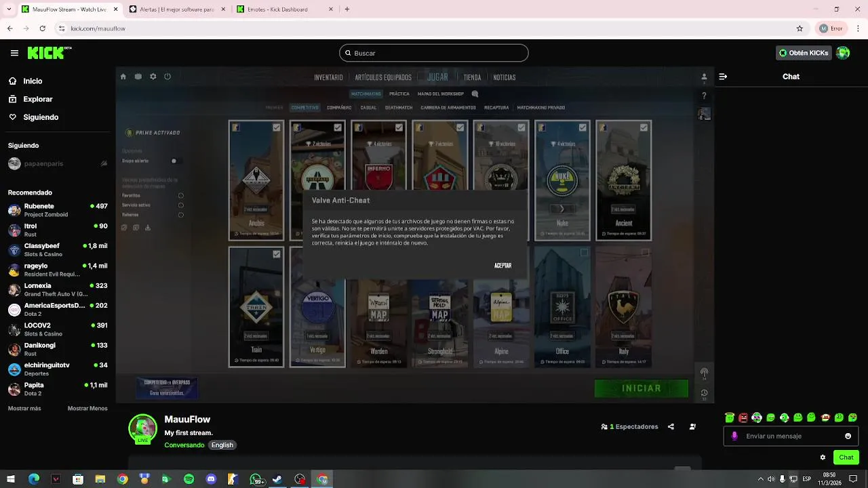Viewport: 868px width, 488px height.
Task: Insert the red angry emote
Action: [x=743, y=418]
